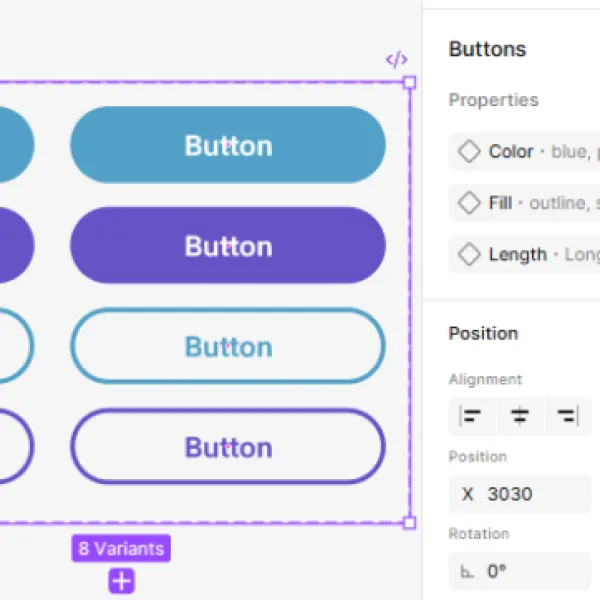
Task: Select the align left icon
Action: coord(470,416)
